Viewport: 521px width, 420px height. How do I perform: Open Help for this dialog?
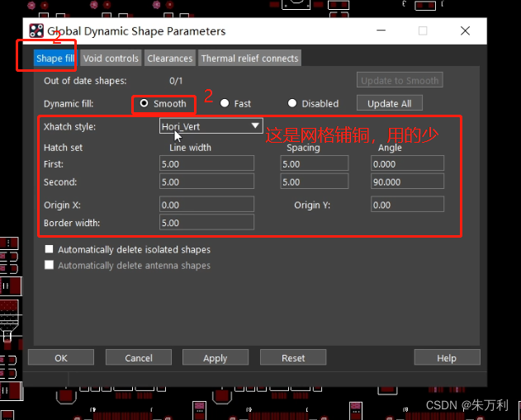(x=447, y=358)
